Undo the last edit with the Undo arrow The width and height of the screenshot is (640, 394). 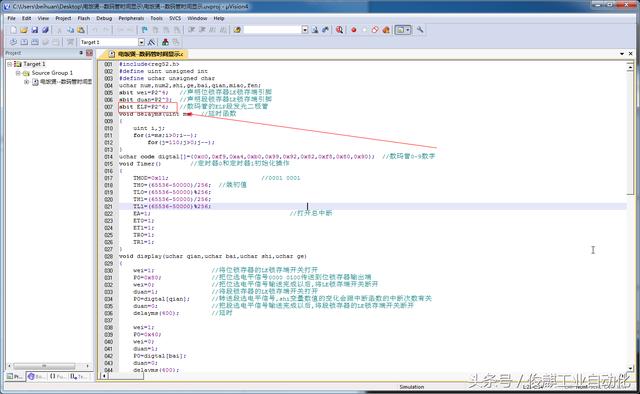95,30
